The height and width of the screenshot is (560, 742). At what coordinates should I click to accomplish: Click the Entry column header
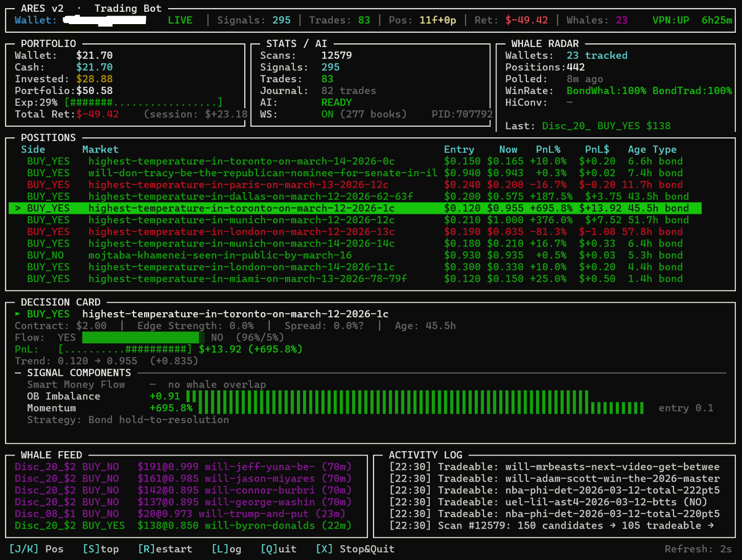(x=459, y=150)
